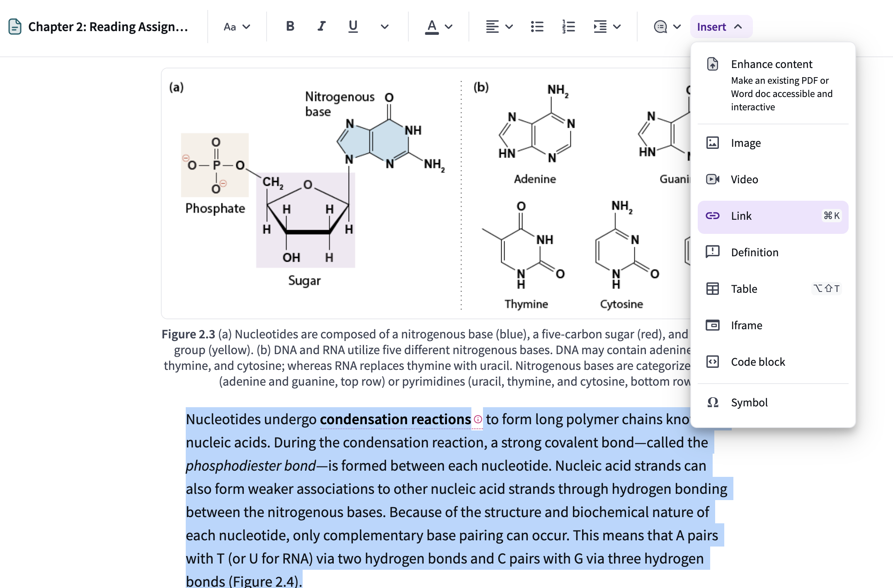Click the Video camera icon
893x588 pixels.
tap(713, 179)
